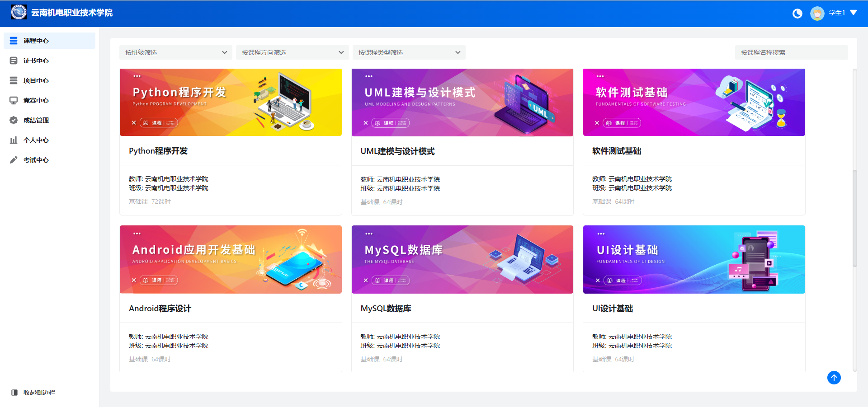
Task: Open the 按班级筛选 dropdown
Action: (176, 52)
